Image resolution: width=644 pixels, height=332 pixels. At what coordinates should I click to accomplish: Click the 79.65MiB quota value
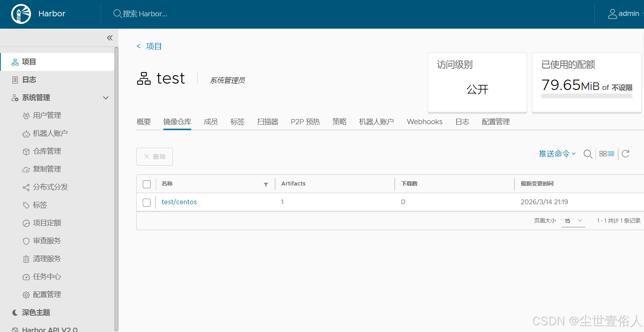click(570, 85)
